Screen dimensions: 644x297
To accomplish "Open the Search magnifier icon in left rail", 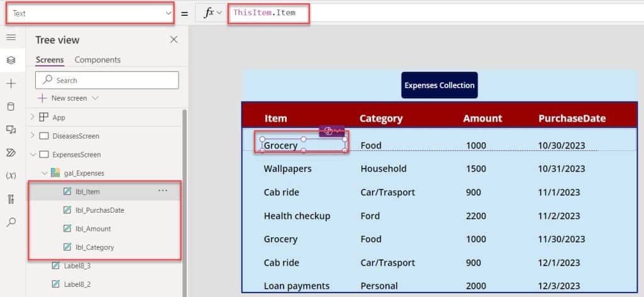I will (x=11, y=222).
